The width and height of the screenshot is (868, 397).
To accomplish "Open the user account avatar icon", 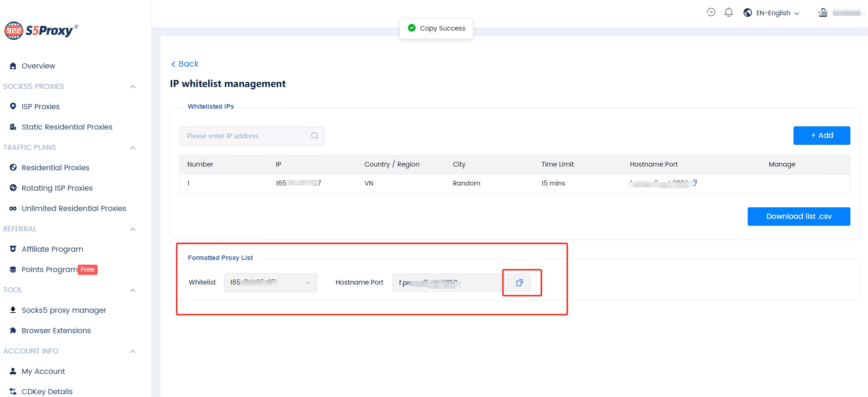I will click(823, 12).
